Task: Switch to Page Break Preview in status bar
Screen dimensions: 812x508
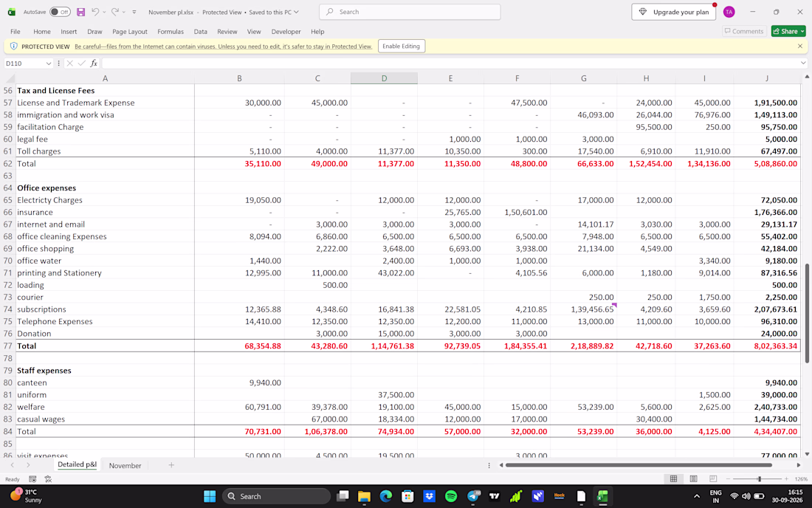Action: pos(713,479)
